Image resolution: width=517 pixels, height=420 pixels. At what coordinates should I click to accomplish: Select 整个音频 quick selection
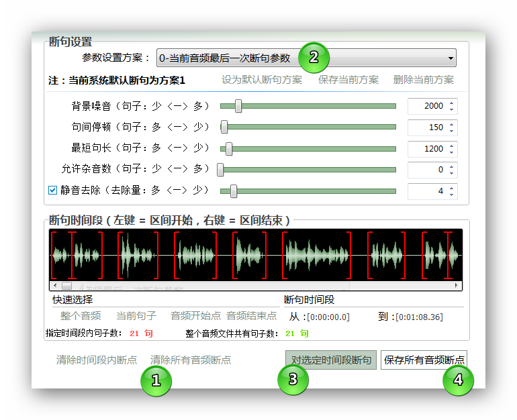[x=81, y=316]
